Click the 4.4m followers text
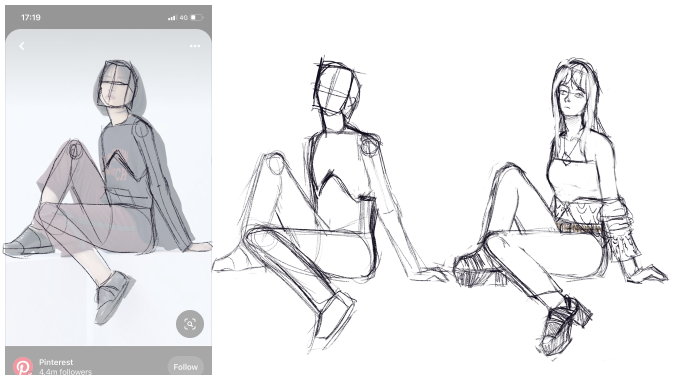The image size is (686, 375). (66, 371)
